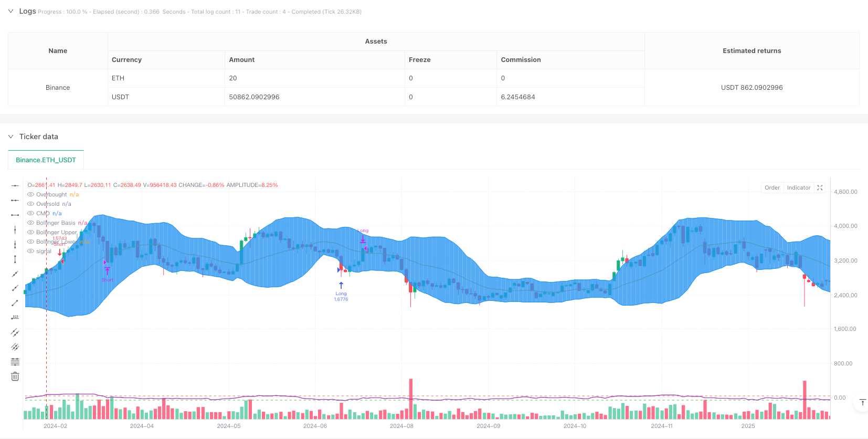Collapse the Ticker data section
Viewport: 868px width, 439px height.
10,137
